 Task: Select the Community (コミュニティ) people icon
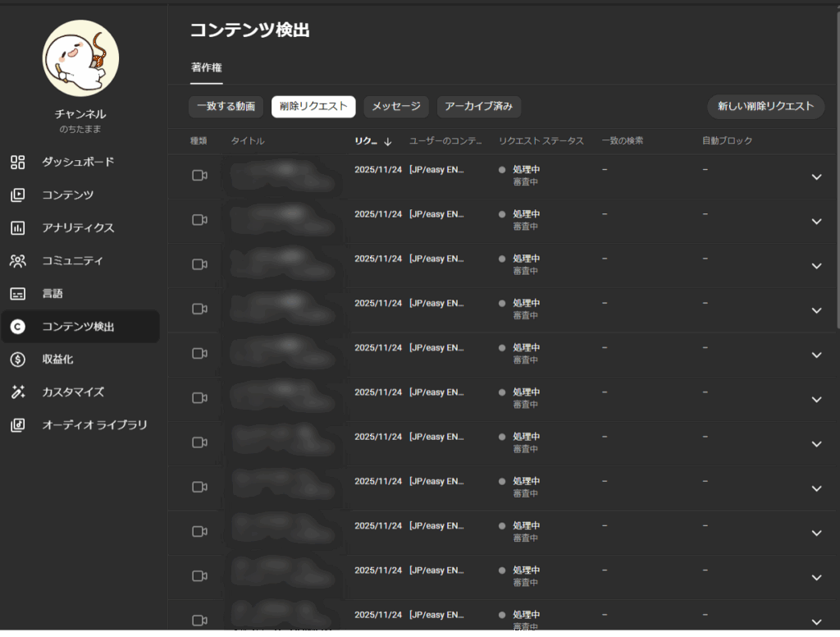[17, 260]
